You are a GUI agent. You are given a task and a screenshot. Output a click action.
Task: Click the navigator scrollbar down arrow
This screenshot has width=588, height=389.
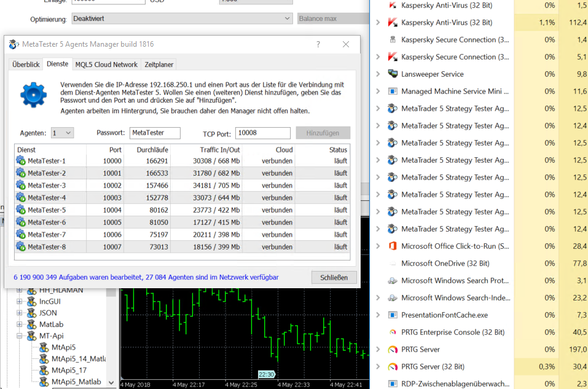pyautogui.click(x=111, y=383)
